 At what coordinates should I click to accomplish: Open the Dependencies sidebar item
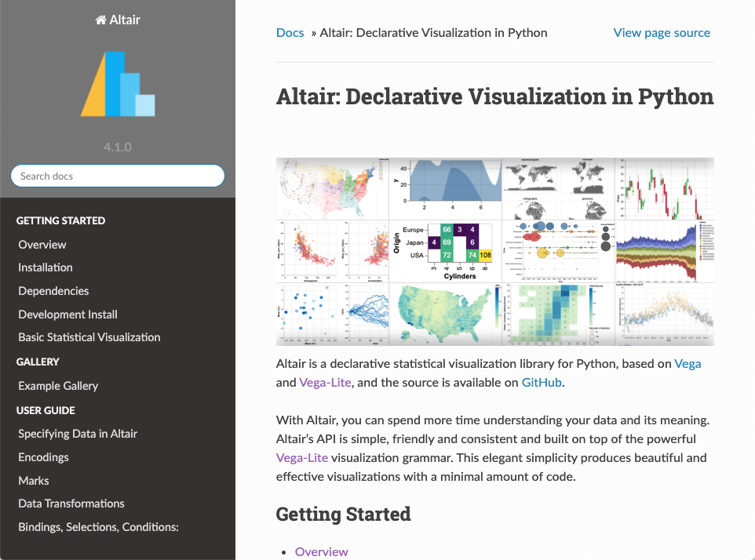[53, 291]
